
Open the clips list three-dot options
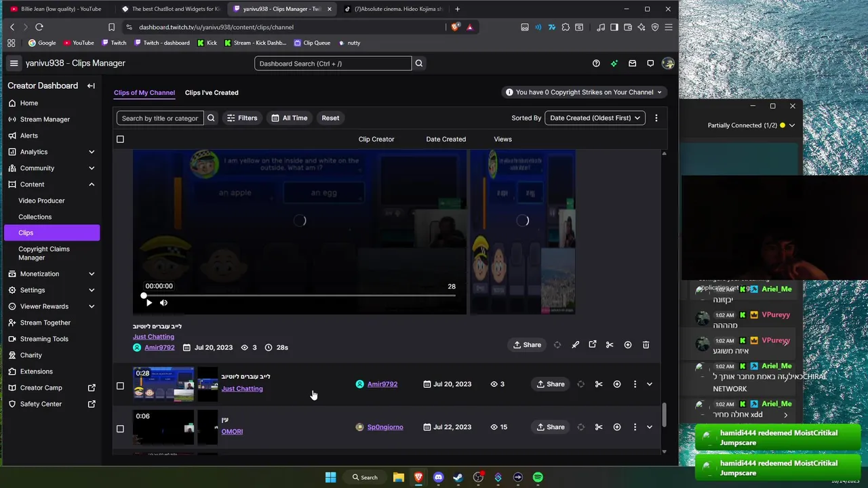tap(656, 118)
